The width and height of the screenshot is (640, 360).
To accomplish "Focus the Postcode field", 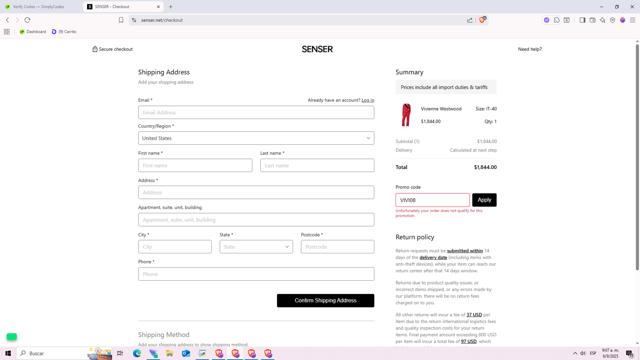I will [x=338, y=247].
